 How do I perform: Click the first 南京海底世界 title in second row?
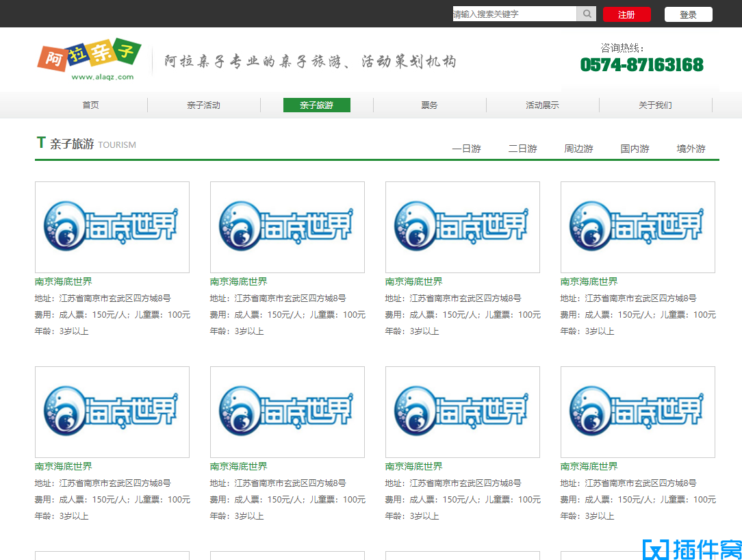coord(64,466)
